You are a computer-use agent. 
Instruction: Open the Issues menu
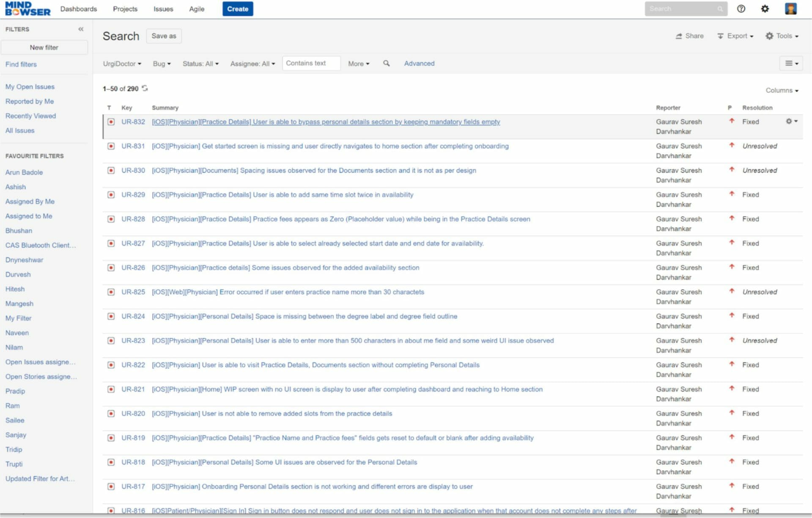pyautogui.click(x=163, y=9)
